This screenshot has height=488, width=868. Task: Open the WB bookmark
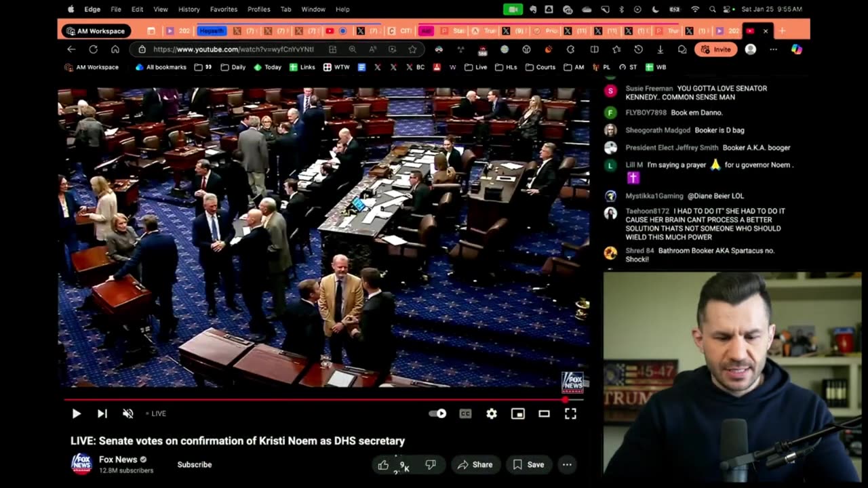tap(656, 67)
